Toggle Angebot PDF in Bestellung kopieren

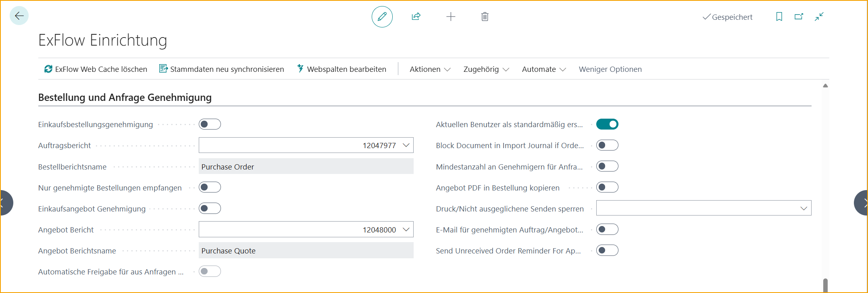coord(607,187)
